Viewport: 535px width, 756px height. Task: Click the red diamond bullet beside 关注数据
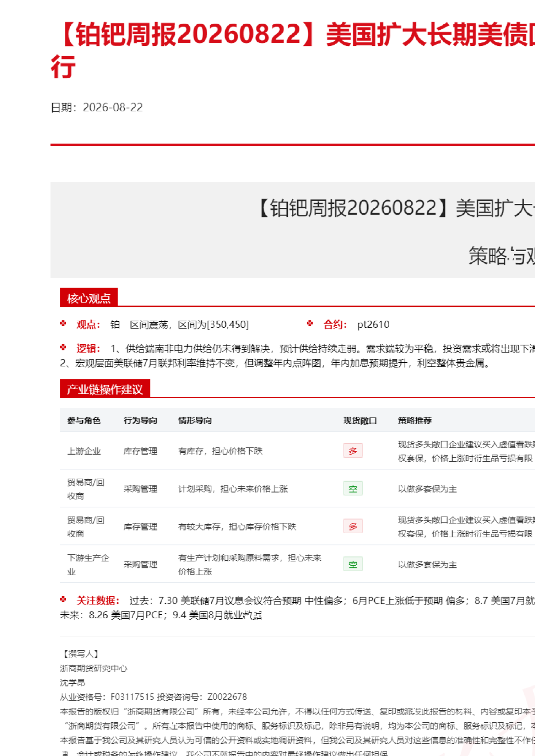tap(63, 599)
